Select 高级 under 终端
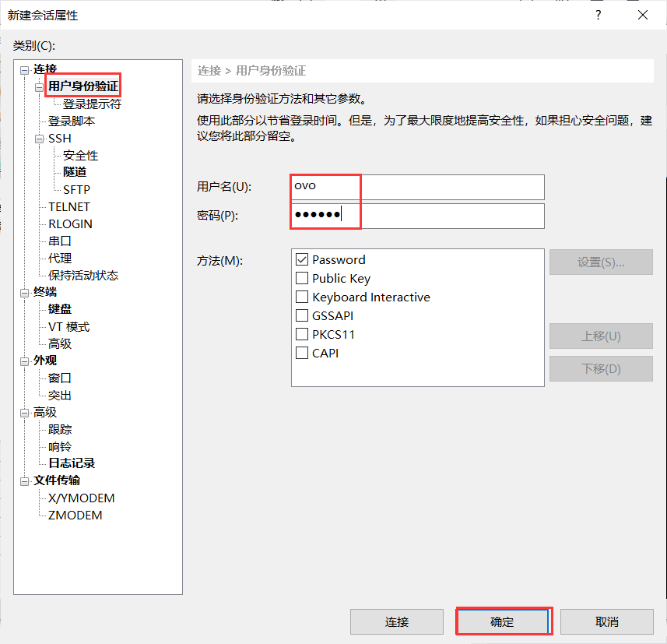Viewport: 667px width, 644px height. (60, 344)
